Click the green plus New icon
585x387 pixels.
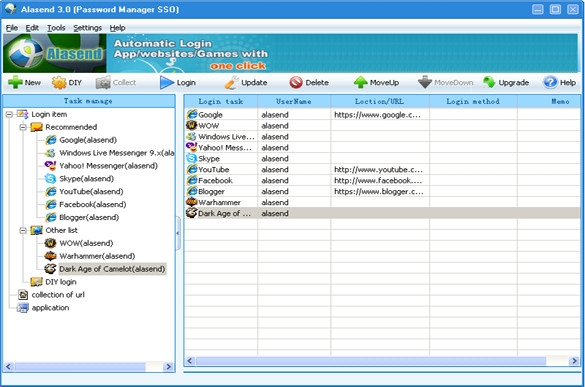tap(15, 82)
